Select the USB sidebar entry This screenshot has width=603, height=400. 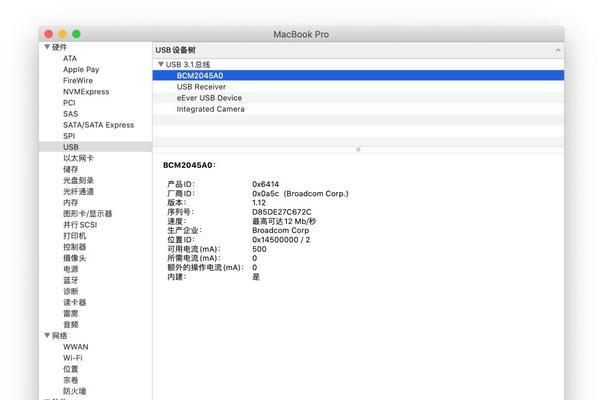tap(96, 147)
